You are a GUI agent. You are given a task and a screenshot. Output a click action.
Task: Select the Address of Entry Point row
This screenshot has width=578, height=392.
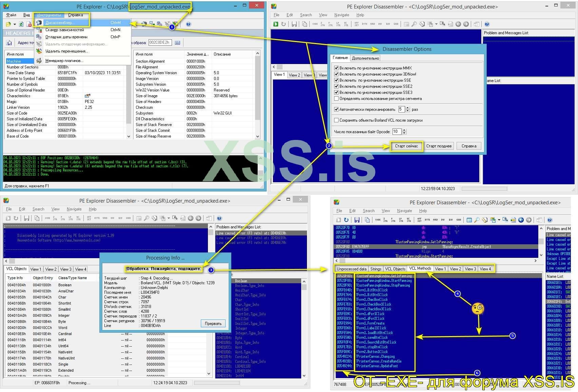tap(66, 130)
